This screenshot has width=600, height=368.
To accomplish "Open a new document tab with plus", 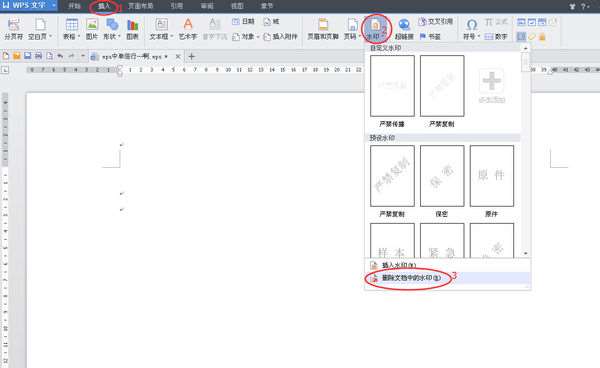I will tap(192, 57).
